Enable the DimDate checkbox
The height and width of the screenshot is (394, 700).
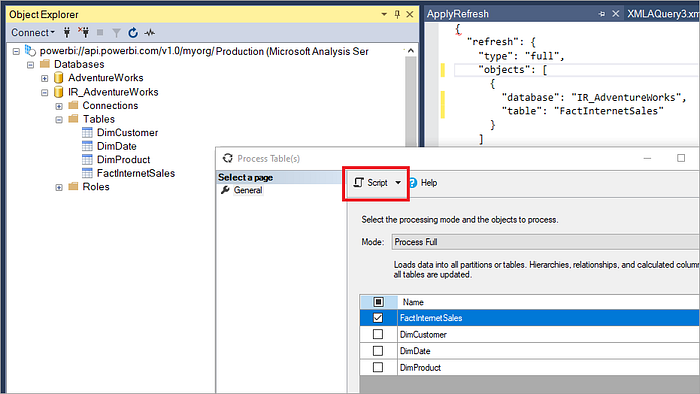(378, 351)
